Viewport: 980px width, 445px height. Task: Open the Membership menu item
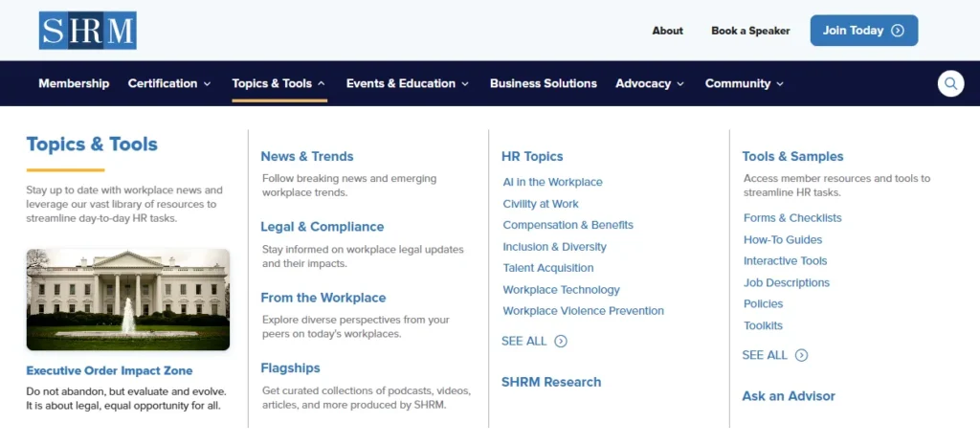click(74, 83)
